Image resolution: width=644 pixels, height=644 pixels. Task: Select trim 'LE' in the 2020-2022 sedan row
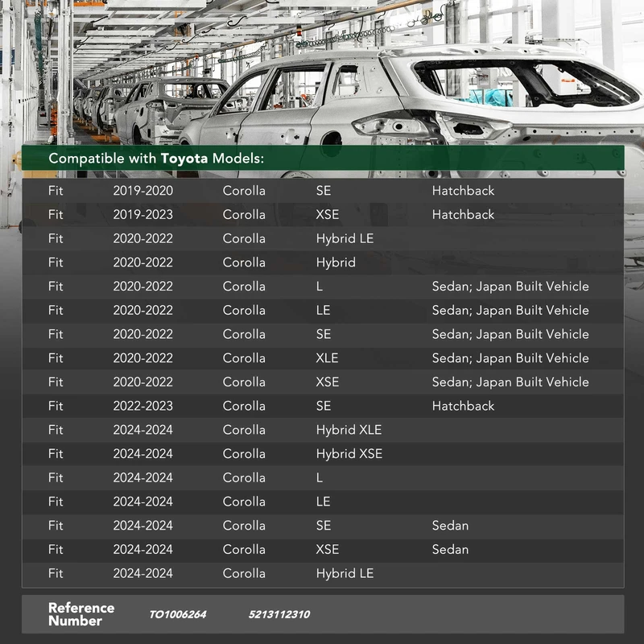tap(323, 310)
